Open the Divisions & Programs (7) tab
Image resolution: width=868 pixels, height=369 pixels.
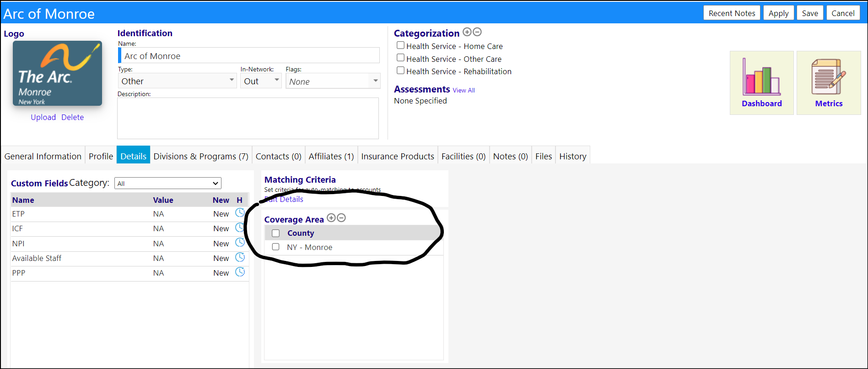pyautogui.click(x=201, y=156)
